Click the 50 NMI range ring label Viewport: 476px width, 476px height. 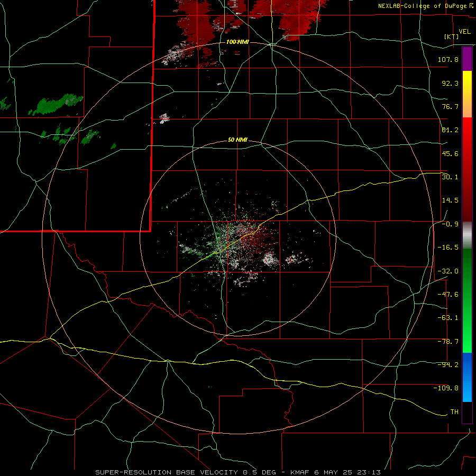(237, 140)
